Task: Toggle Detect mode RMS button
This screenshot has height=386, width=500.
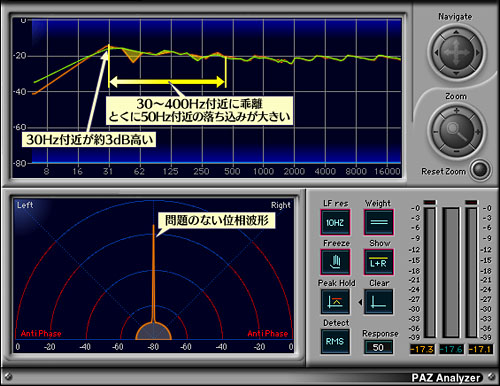Action: [335, 341]
